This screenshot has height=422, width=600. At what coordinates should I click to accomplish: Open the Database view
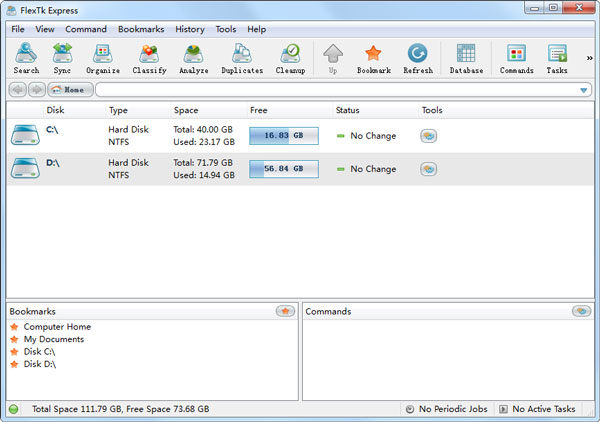466,59
